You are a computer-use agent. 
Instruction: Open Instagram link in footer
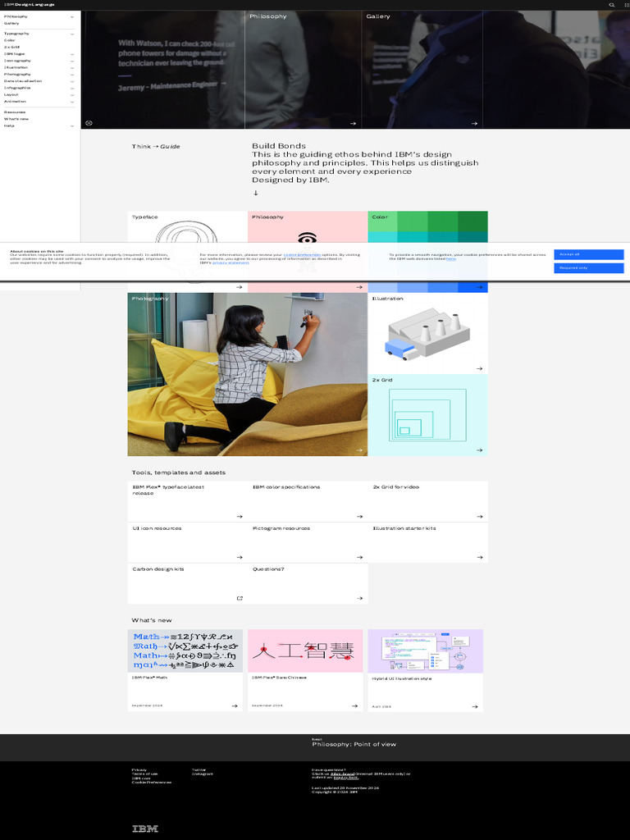coord(203,774)
